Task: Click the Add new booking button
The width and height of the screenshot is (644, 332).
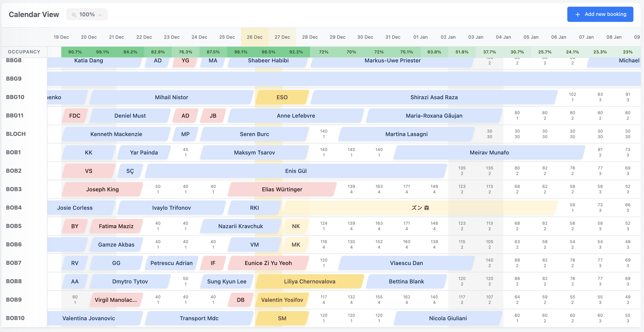Action: point(600,14)
